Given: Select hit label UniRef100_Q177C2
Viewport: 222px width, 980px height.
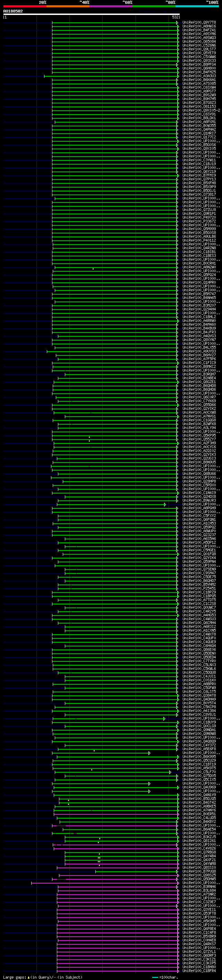Looking at the screenshot, I should [x=199, y=137].
